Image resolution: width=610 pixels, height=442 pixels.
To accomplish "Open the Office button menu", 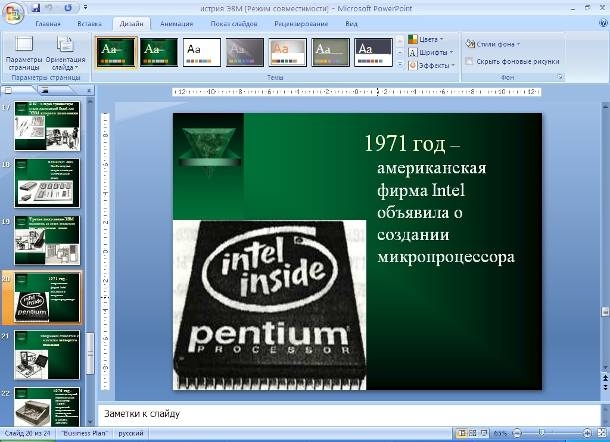I will pos(13,12).
